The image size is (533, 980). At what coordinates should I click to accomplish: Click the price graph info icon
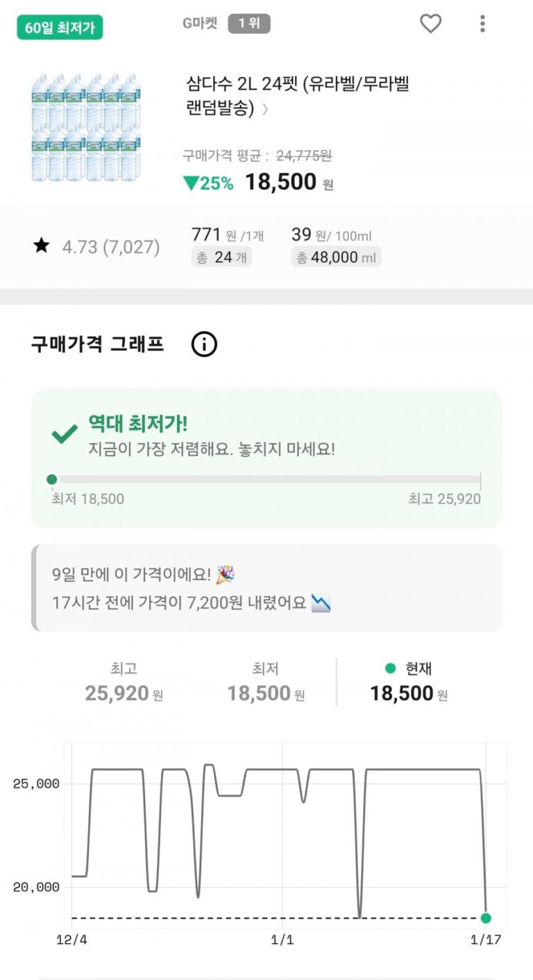[204, 344]
